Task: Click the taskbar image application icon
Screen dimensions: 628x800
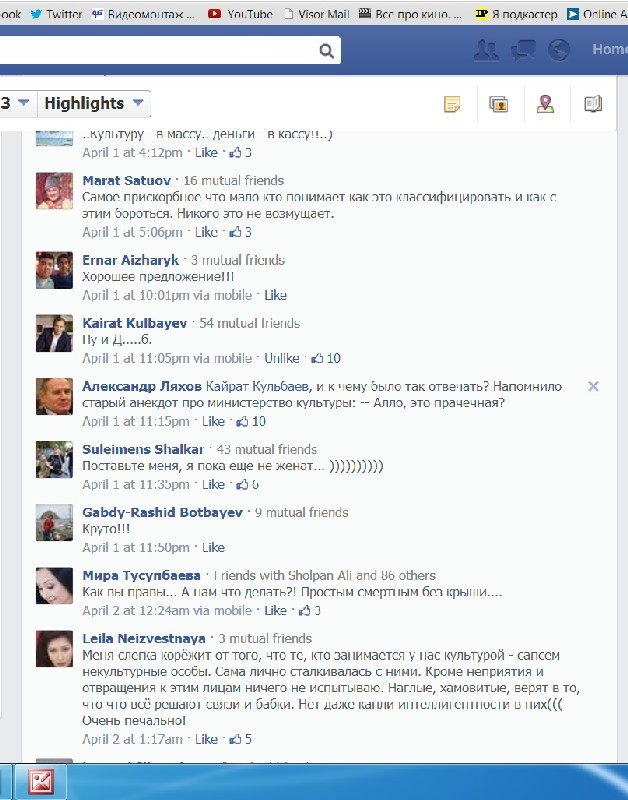Action: (x=41, y=782)
